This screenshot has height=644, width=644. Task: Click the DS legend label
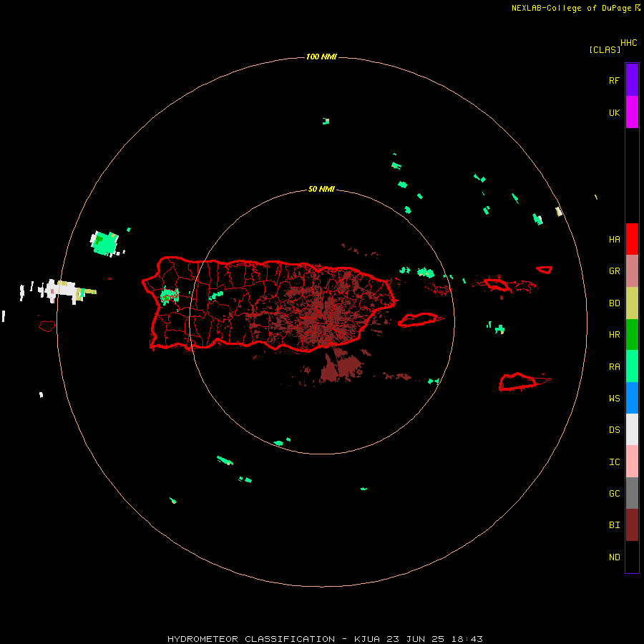tap(614, 430)
